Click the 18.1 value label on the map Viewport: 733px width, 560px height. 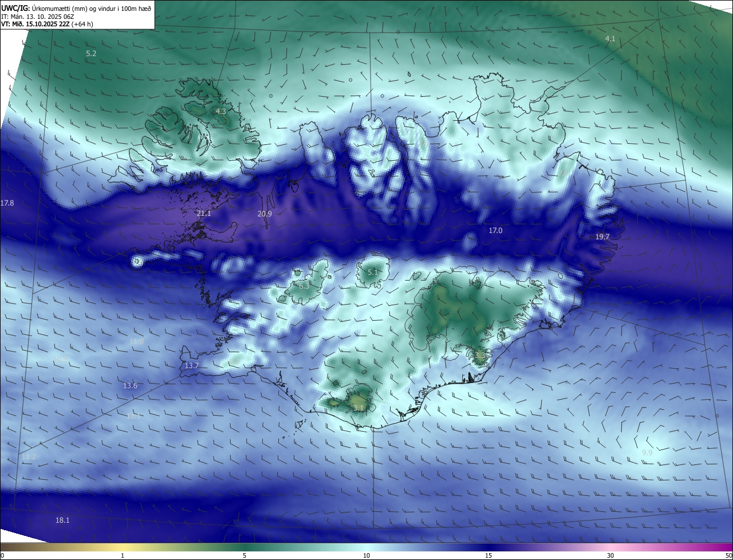tap(62, 520)
